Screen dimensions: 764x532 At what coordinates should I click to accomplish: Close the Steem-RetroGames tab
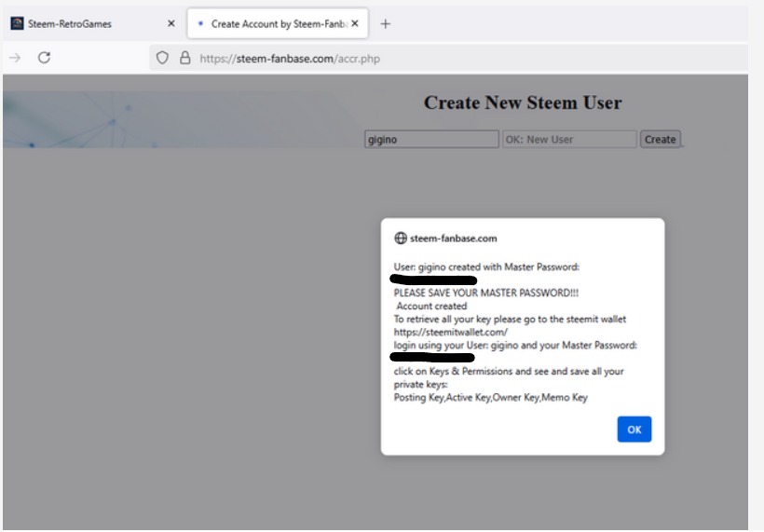[x=171, y=23]
